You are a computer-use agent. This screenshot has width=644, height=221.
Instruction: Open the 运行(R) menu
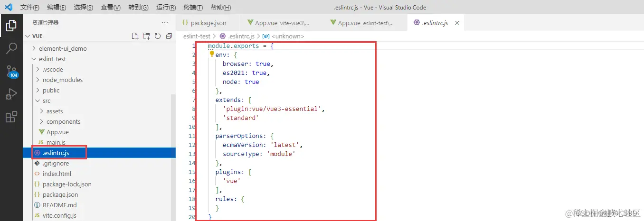pyautogui.click(x=166, y=8)
